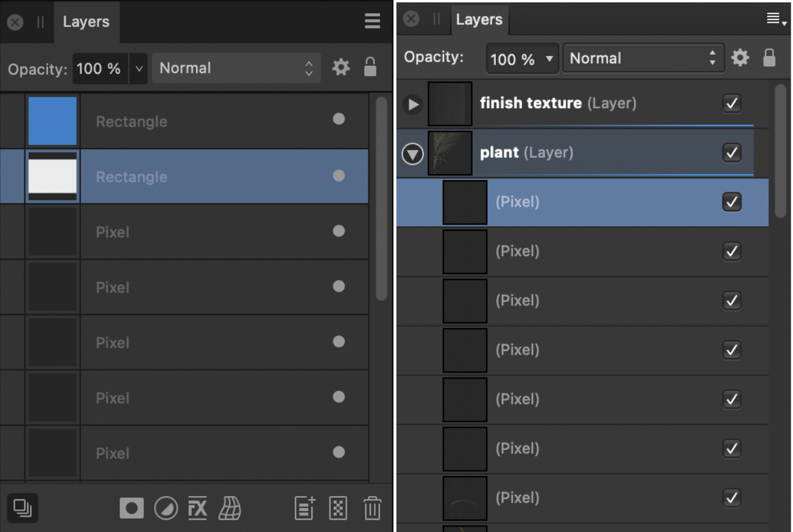The image size is (793, 532).
Task: Add a new layer with Add Layer icon
Action: click(305, 508)
